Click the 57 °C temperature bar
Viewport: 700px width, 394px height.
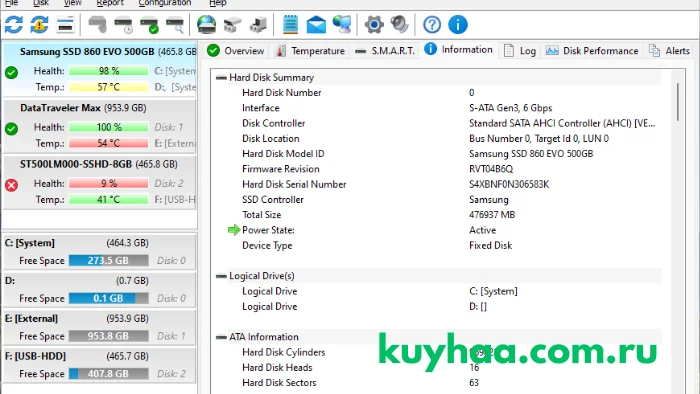(x=108, y=87)
